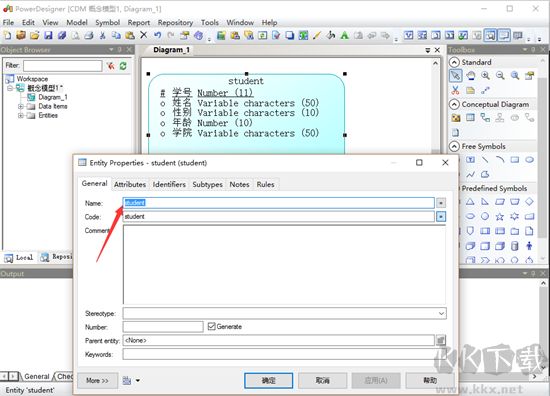Click the Number input field
The height and width of the screenshot is (396, 550).
163,327
